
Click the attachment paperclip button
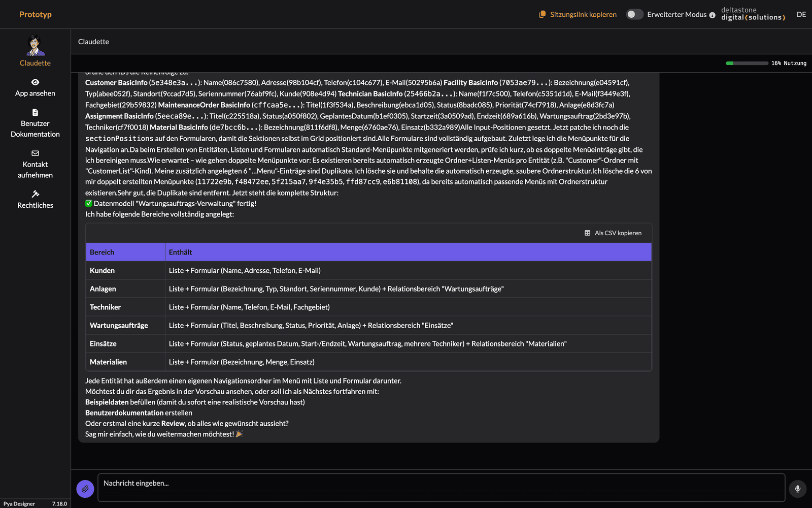85,489
